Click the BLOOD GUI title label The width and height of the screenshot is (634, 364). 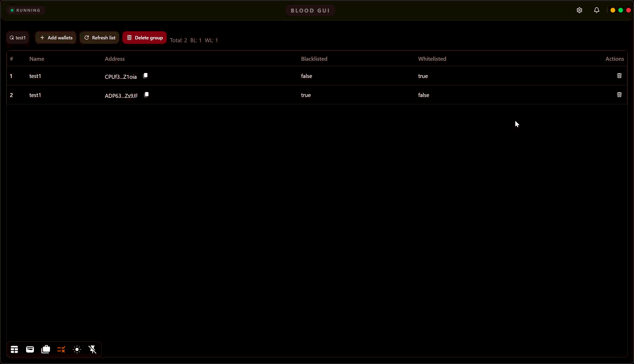pyautogui.click(x=310, y=11)
